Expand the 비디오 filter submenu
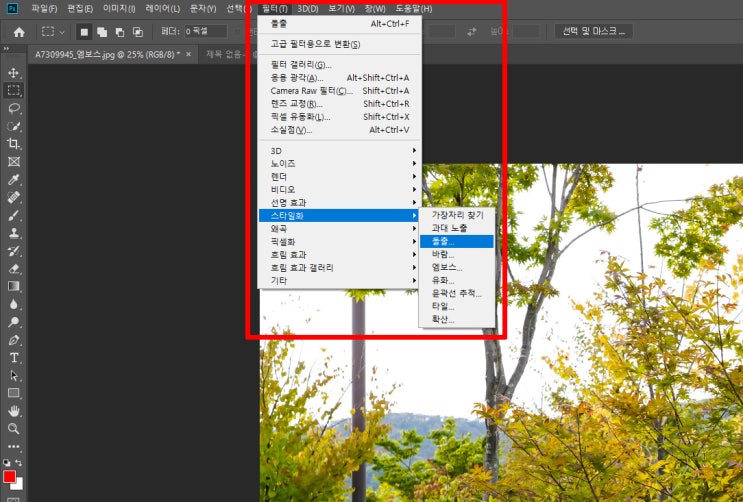The width and height of the screenshot is (743, 502). click(x=339, y=190)
